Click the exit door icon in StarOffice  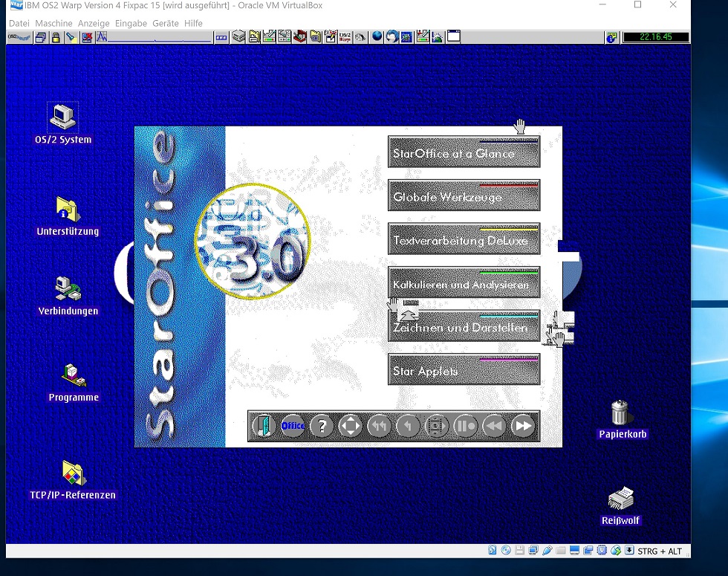(264, 425)
